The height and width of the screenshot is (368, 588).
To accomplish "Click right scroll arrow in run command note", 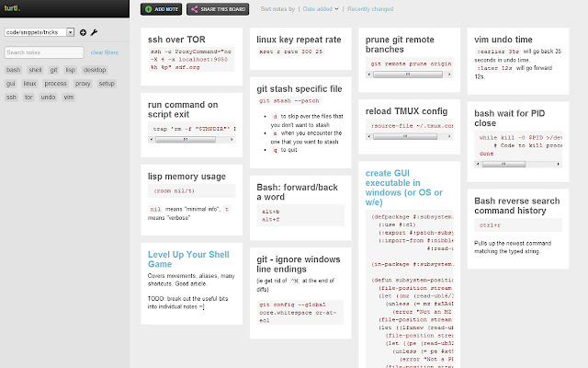I will click(x=232, y=139).
